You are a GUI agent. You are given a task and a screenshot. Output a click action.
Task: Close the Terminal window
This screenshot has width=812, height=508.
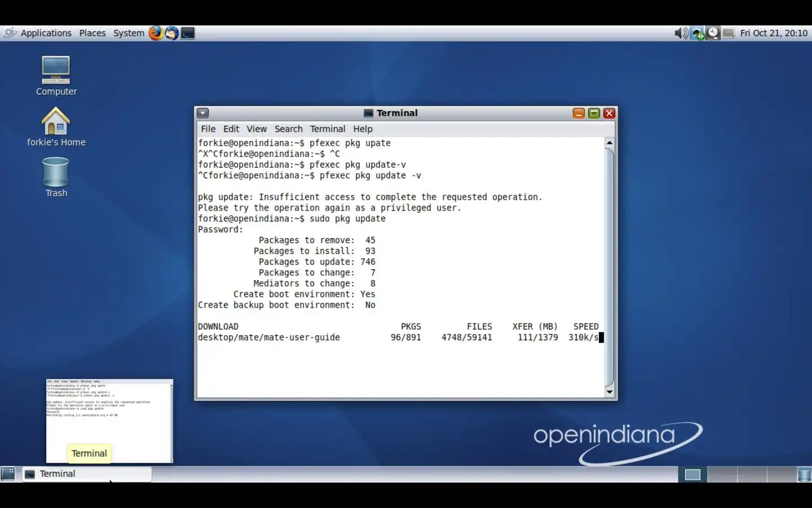[x=609, y=113]
